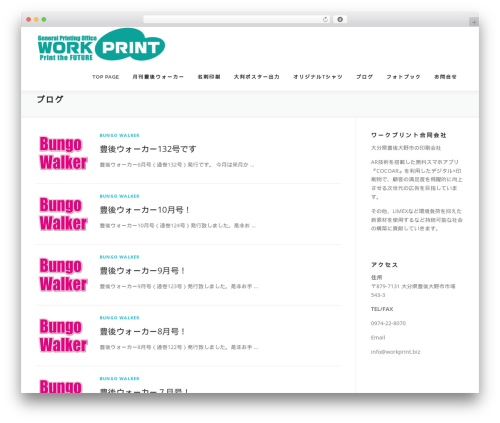This screenshot has width=500, height=423.
Task: Click the red close window dot
Action: click(x=29, y=20)
